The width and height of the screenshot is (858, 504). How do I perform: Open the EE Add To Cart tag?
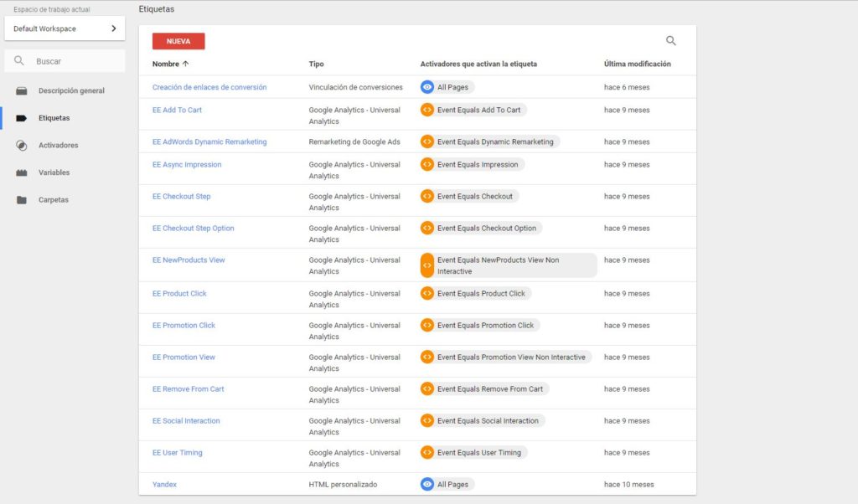[x=178, y=110]
